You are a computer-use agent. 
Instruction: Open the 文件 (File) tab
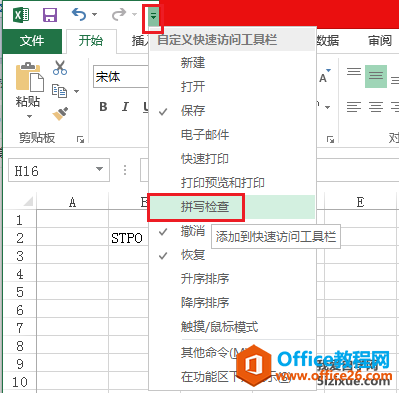coord(32,41)
